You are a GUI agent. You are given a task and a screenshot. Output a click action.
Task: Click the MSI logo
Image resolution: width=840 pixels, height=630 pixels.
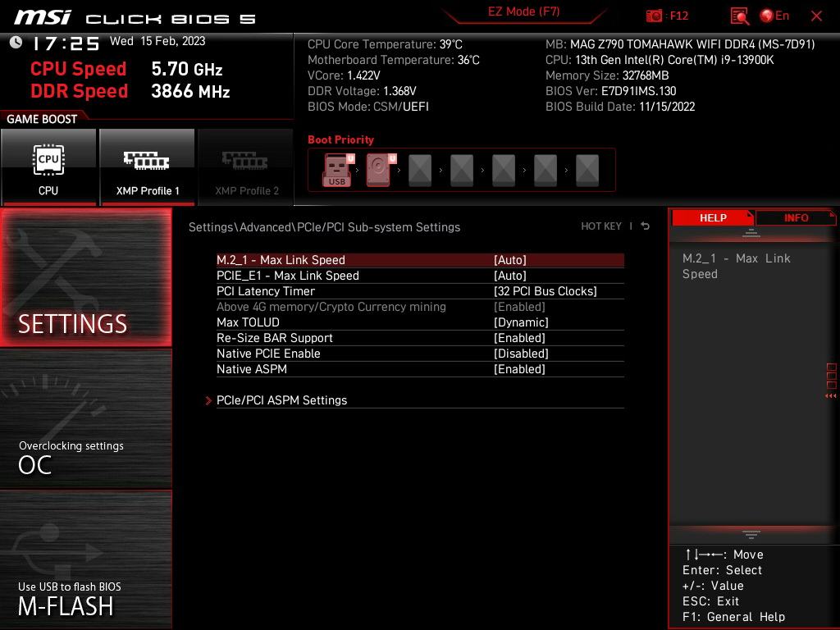42,17
